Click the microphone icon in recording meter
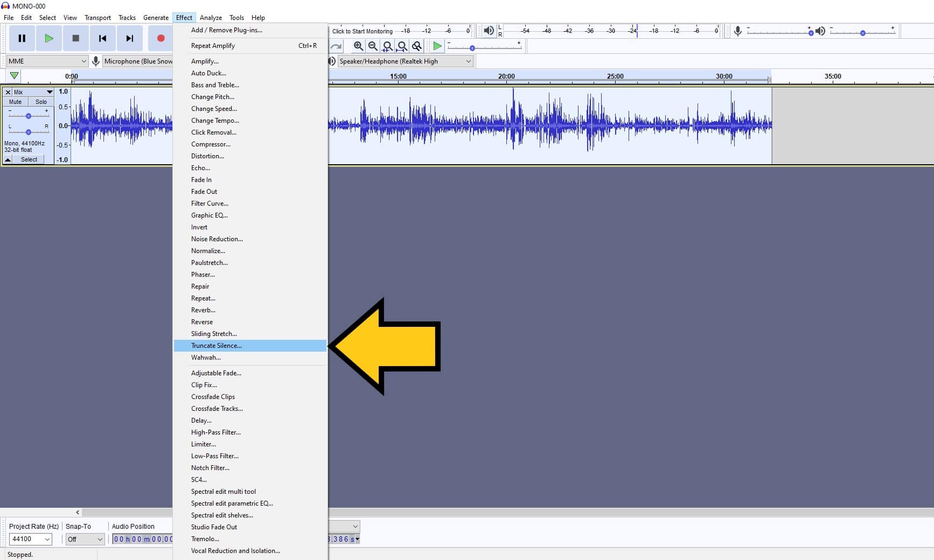934x560 pixels. pos(737,31)
